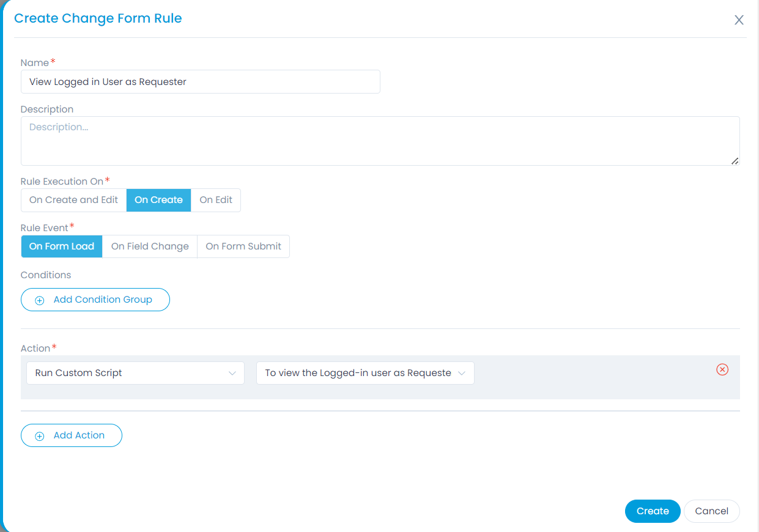Click the plus icon beside Add Action
This screenshot has width=759, height=532.
click(40, 436)
